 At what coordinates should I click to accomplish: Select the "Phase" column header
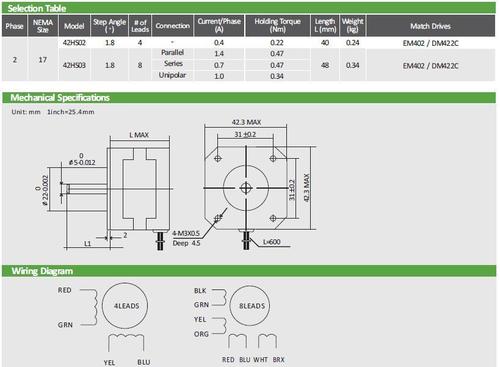(14, 26)
